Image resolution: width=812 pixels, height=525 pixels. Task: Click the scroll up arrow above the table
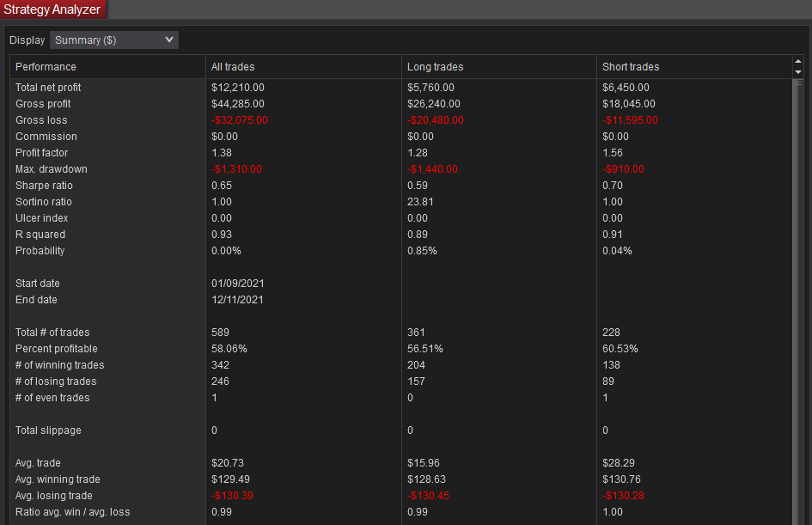tap(797, 61)
